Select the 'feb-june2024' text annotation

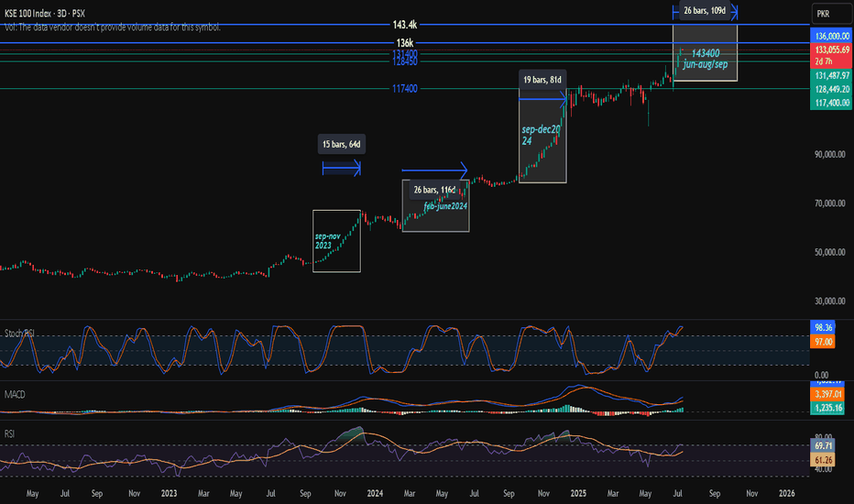(x=445, y=206)
